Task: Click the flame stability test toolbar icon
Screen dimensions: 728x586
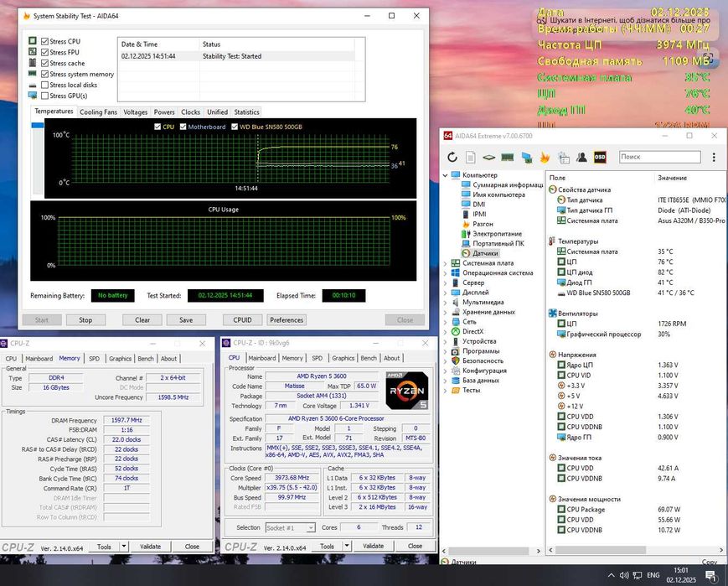Action: click(x=544, y=157)
